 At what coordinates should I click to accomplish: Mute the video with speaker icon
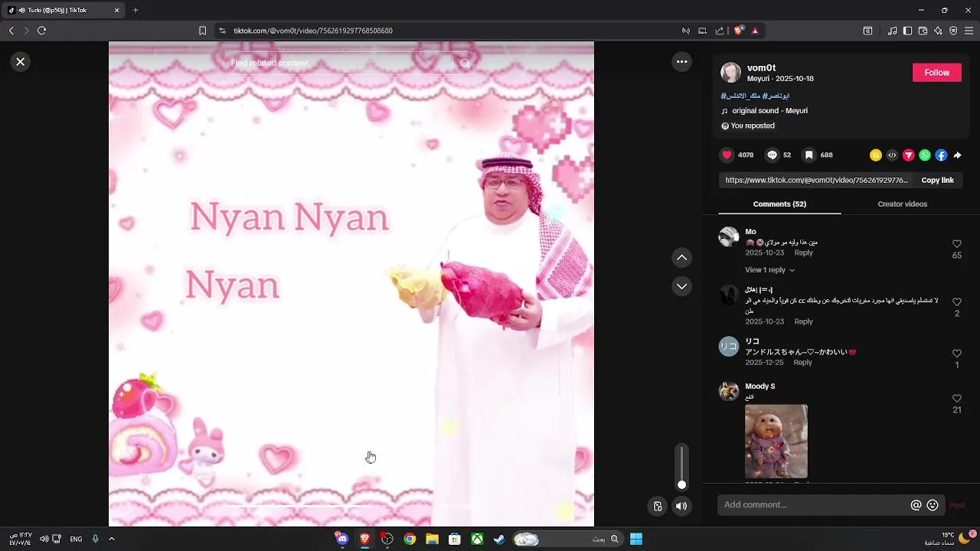681,506
